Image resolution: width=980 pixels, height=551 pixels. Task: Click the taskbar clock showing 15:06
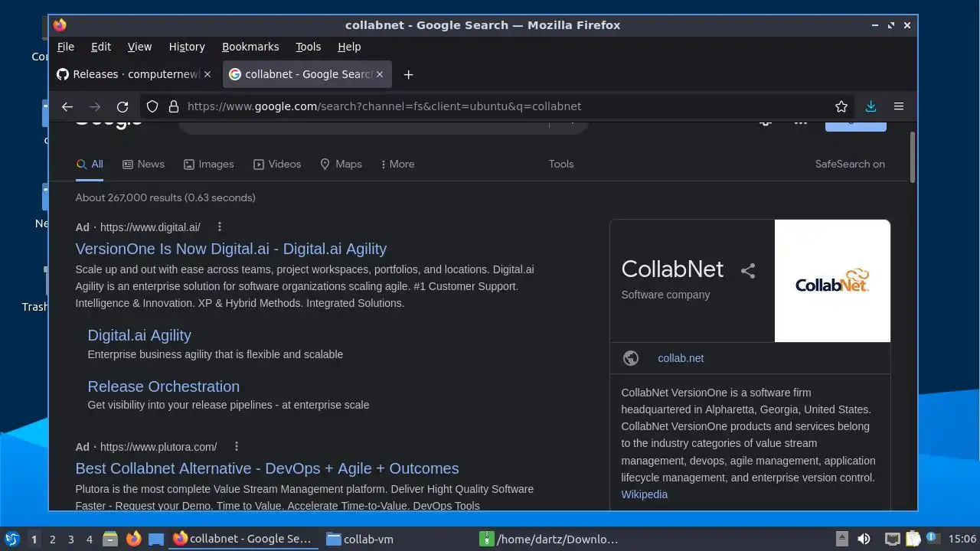(962, 539)
